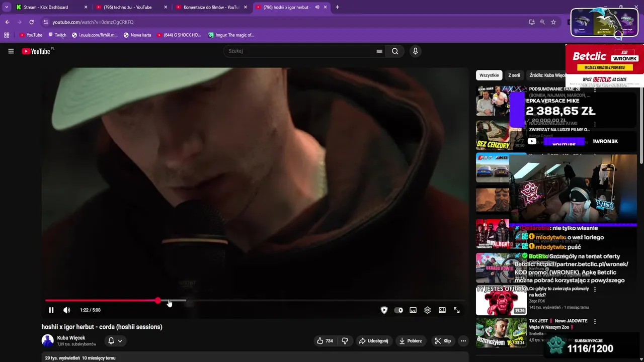This screenshot has width=644, height=362.
Task: Open the apps grid in bookmarks bar
Action: coord(7,35)
